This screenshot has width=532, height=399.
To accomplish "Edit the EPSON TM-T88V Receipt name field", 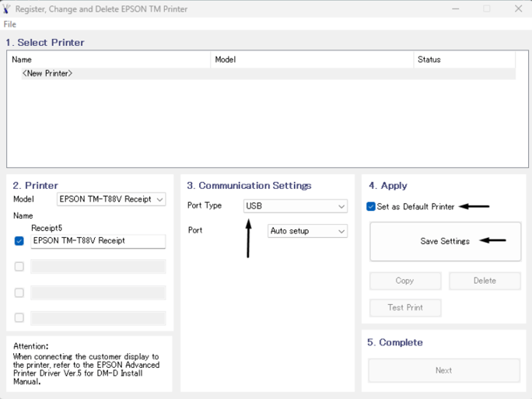I will coord(98,241).
